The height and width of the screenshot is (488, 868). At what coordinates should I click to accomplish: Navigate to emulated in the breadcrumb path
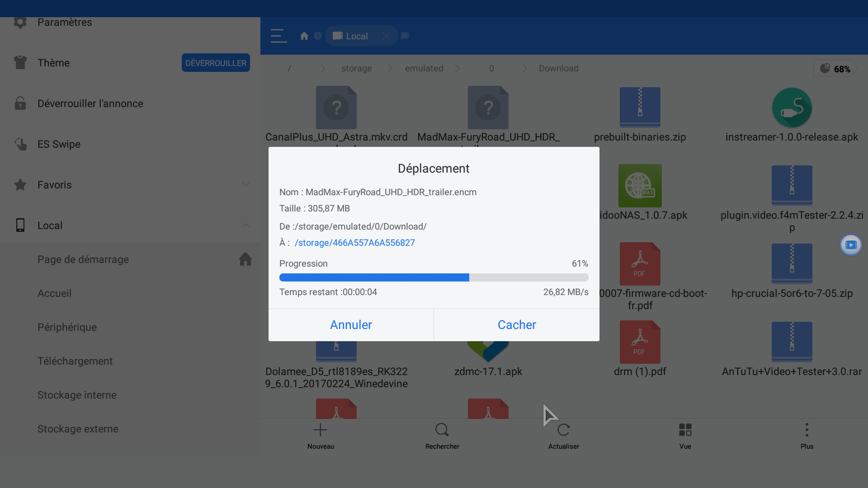tap(424, 68)
